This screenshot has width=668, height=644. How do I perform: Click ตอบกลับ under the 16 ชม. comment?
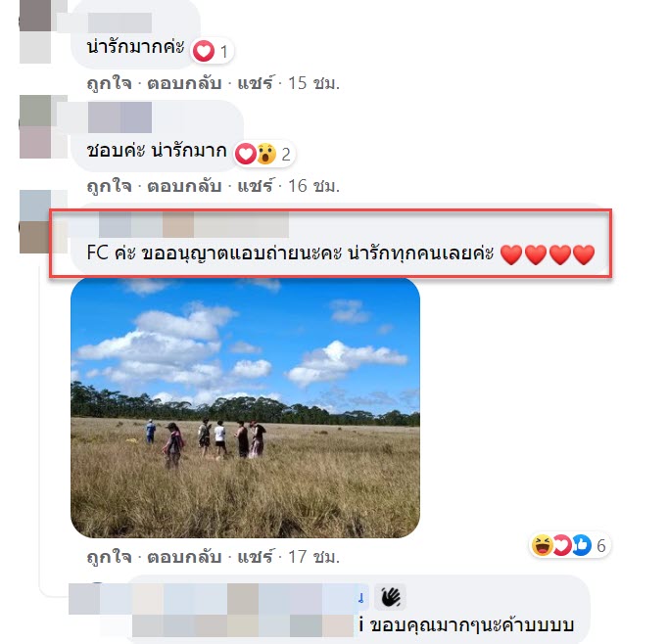[184, 186]
